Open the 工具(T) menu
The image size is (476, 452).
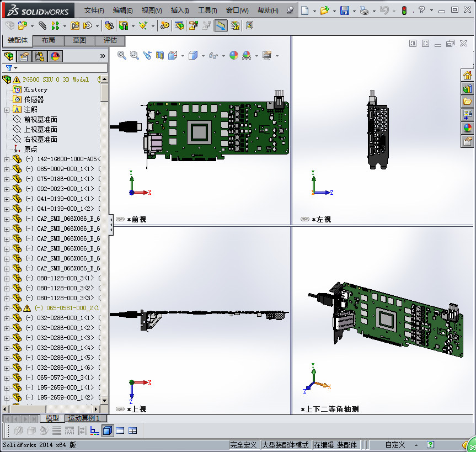[x=207, y=10]
